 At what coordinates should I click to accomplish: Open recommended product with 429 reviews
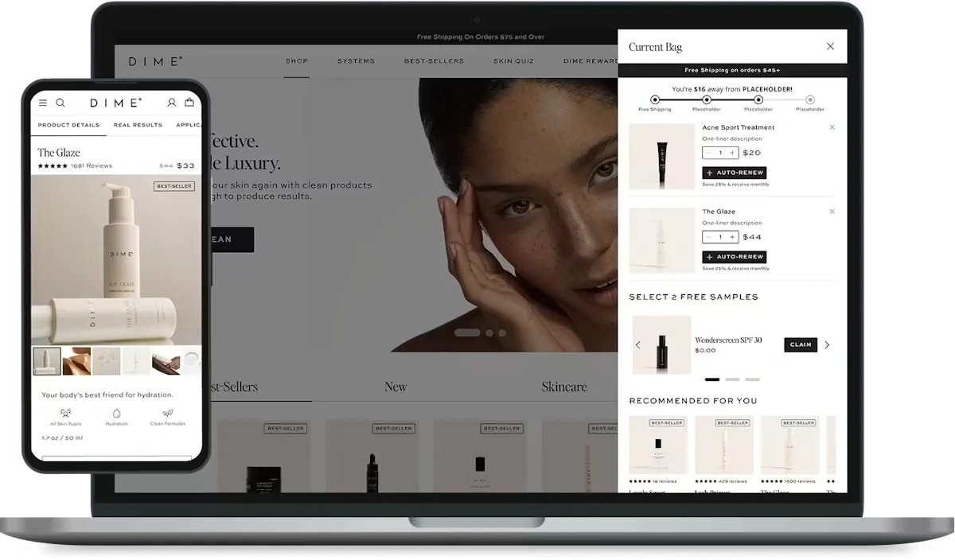[724, 445]
